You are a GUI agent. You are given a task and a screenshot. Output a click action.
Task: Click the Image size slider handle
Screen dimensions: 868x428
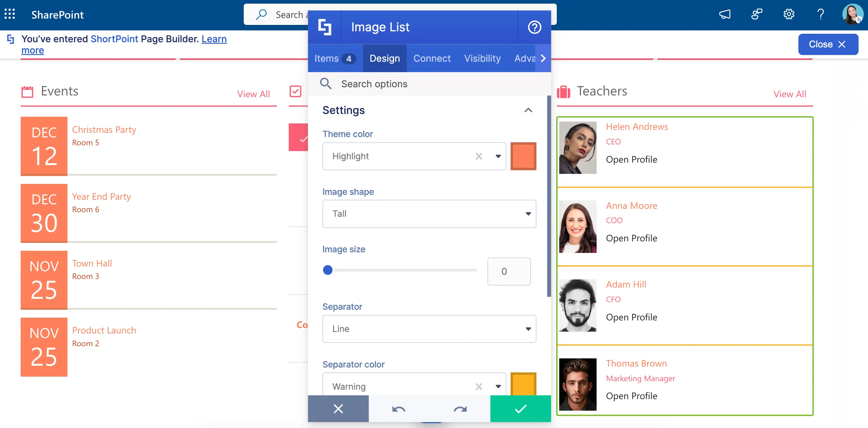pyautogui.click(x=328, y=270)
